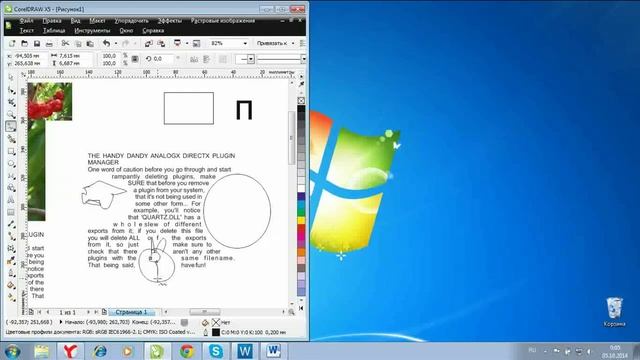The width and height of the screenshot is (640, 360).
Task: Open the Правка menu
Action: (52, 20)
